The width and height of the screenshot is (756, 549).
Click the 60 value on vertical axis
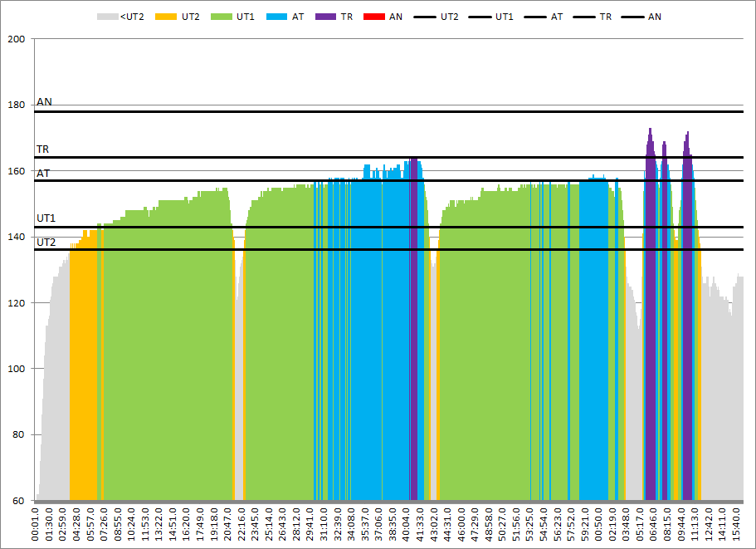[x=19, y=501]
